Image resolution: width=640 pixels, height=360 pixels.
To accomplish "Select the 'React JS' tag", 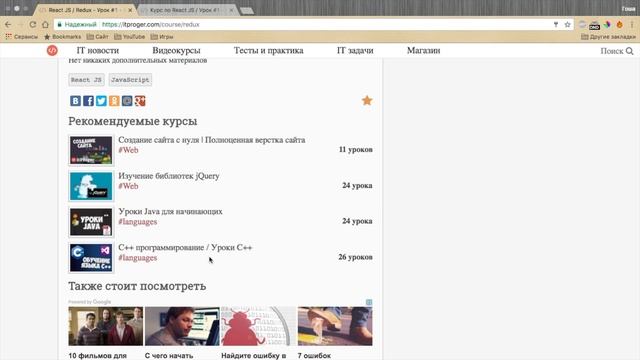I will point(86,80).
